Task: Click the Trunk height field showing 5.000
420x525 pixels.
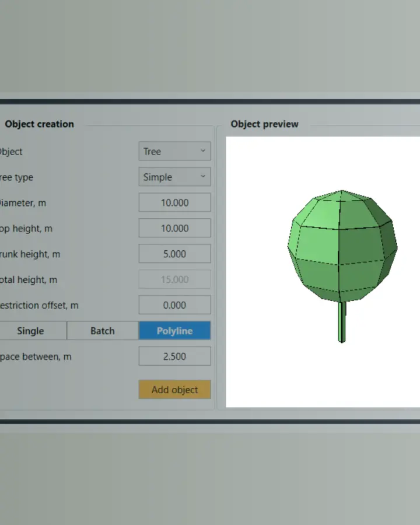Action: (174, 254)
